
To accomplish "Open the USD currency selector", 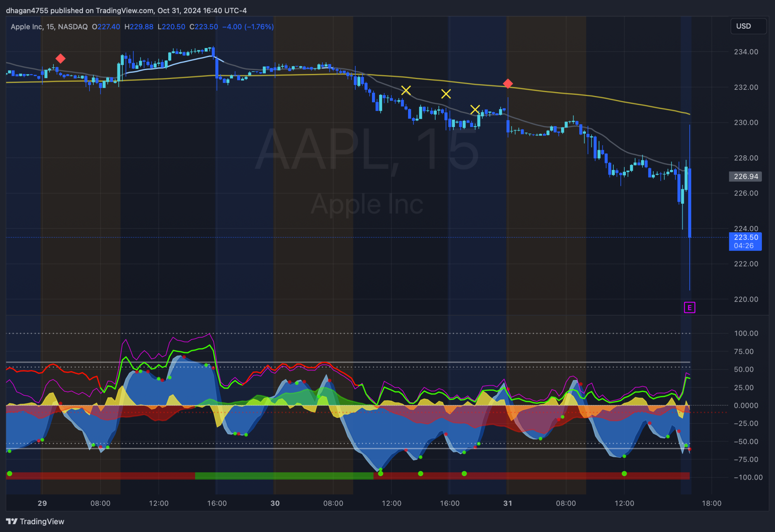I will tap(748, 26).
